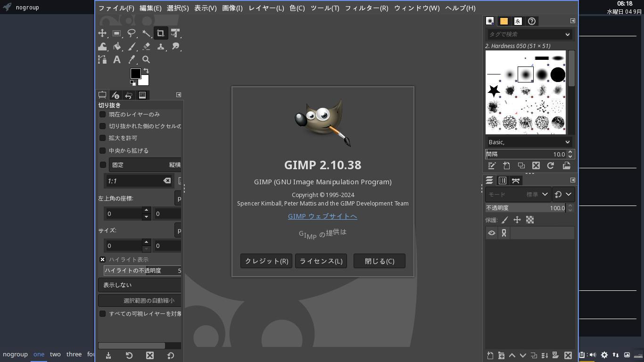
Task: Click the edit brush icon
Action: point(492,165)
